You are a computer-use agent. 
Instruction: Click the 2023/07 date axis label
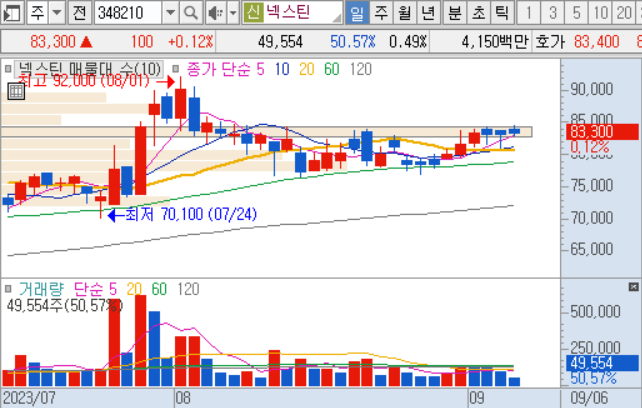pyautogui.click(x=29, y=398)
